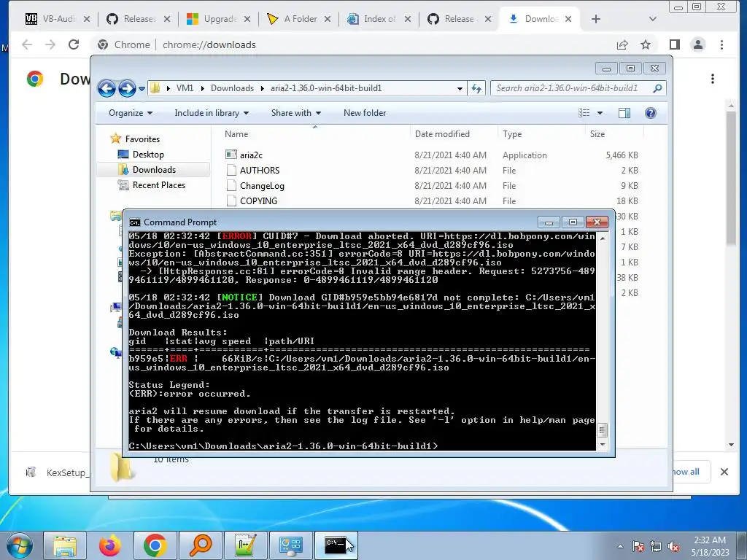
Task: Click the VM1 breadcrumb in address bar
Action: [185, 88]
